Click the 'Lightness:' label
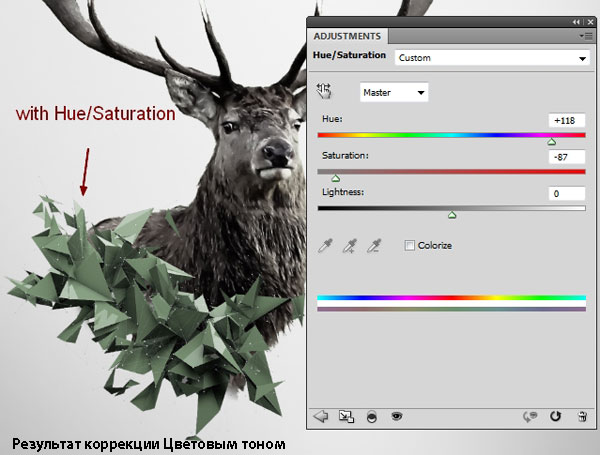Screen dimensions: 600x455 [343, 192]
